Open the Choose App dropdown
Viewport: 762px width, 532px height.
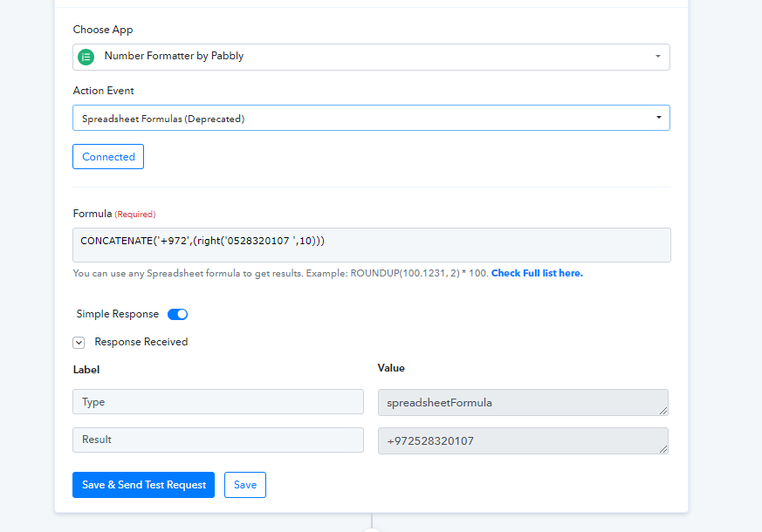(371, 57)
